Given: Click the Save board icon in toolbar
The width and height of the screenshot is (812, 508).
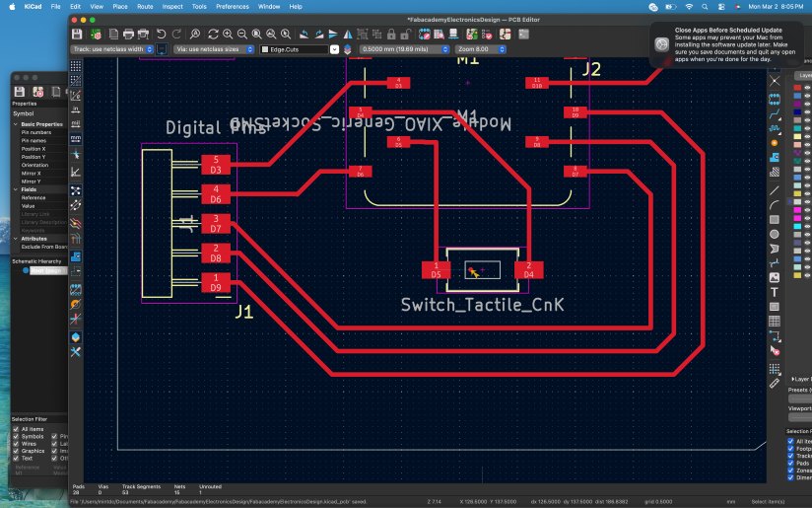Looking at the screenshot, I should tap(78, 34).
